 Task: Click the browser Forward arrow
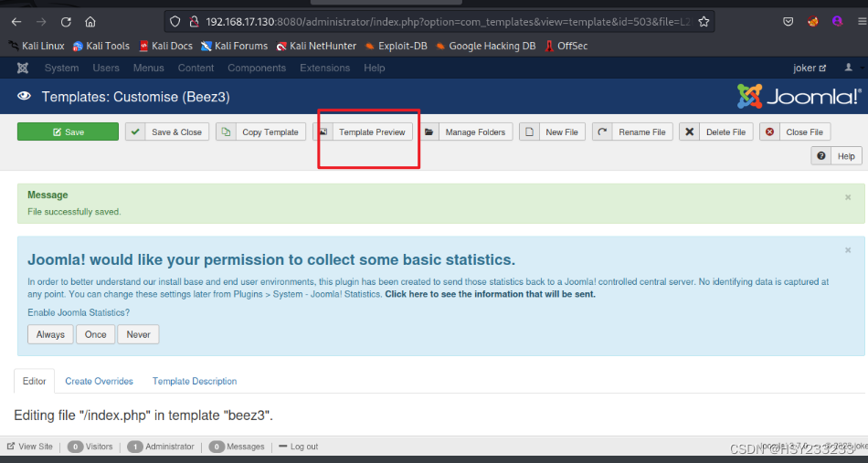pyautogui.click(x=41, y=22)
